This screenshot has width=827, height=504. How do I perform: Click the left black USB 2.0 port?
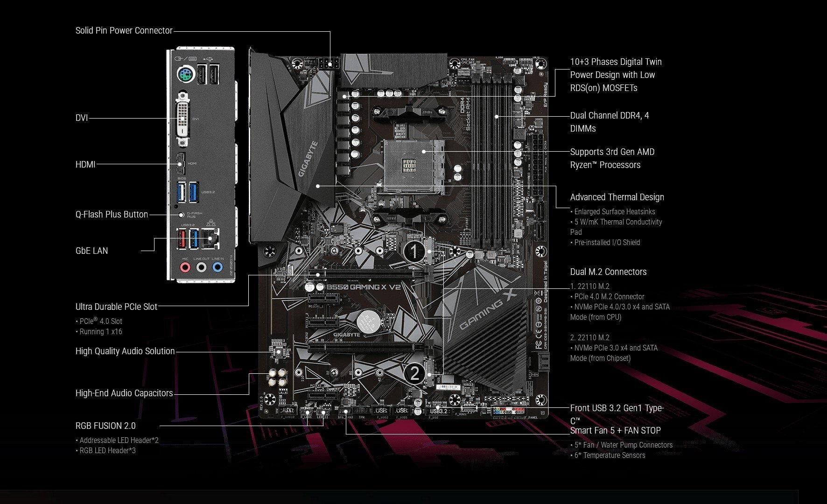click(x=202, y=74)
